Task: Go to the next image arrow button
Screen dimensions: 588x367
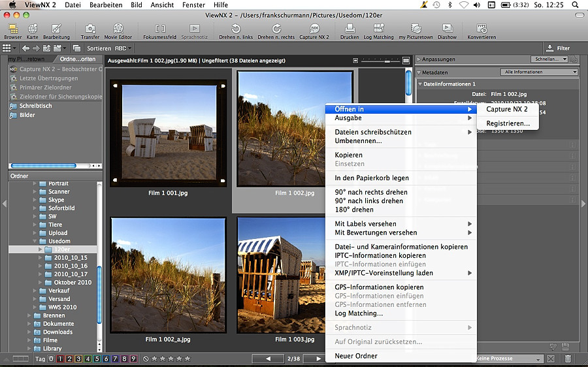Action: (x=318, y=359)
